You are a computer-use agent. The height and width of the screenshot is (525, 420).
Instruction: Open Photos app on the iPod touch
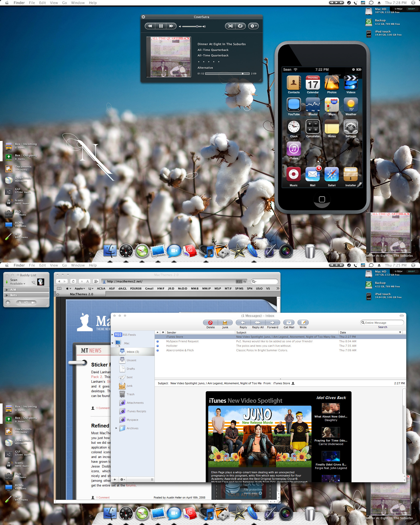[x=332, y=83]
